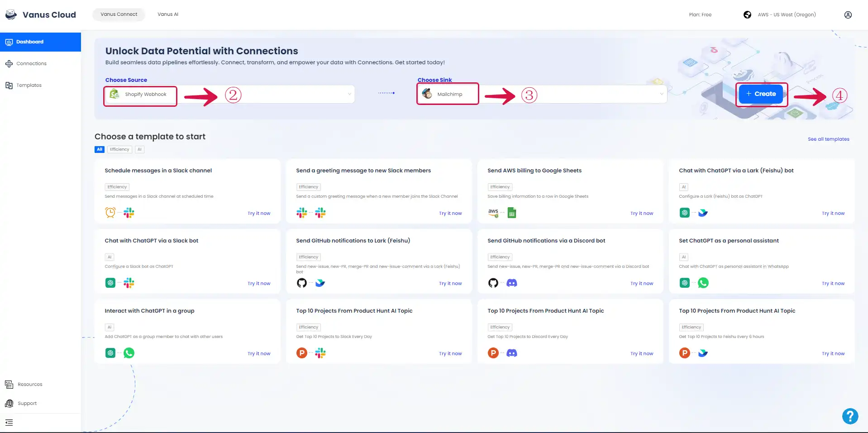This screenshot has width=868, height=433.
Task: Collapse sidebar with the bottom menu icon
Action: coord(9,423)
